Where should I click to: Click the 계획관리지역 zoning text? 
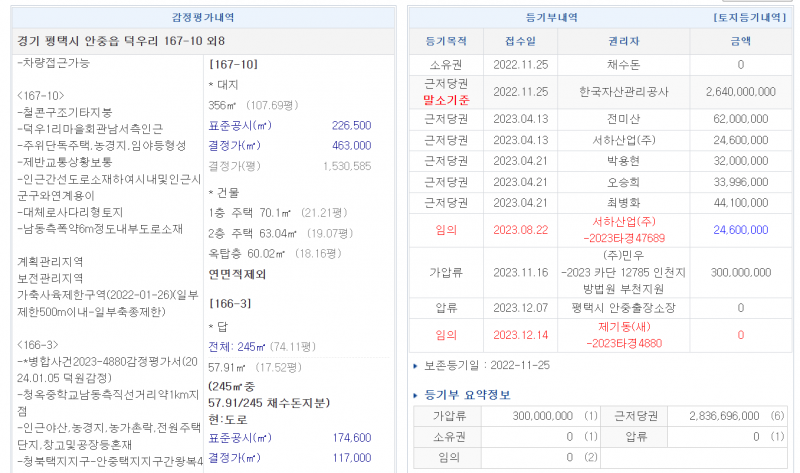click(50, 262)
